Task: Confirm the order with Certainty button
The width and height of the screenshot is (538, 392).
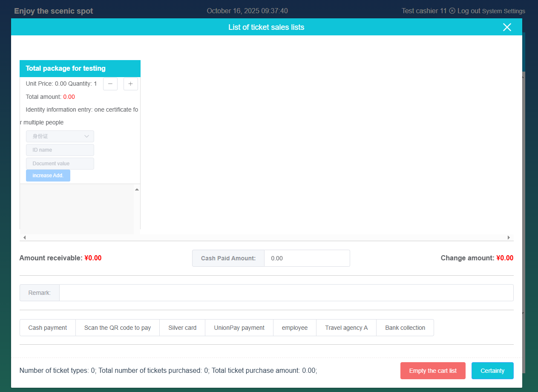Action: 492,371
